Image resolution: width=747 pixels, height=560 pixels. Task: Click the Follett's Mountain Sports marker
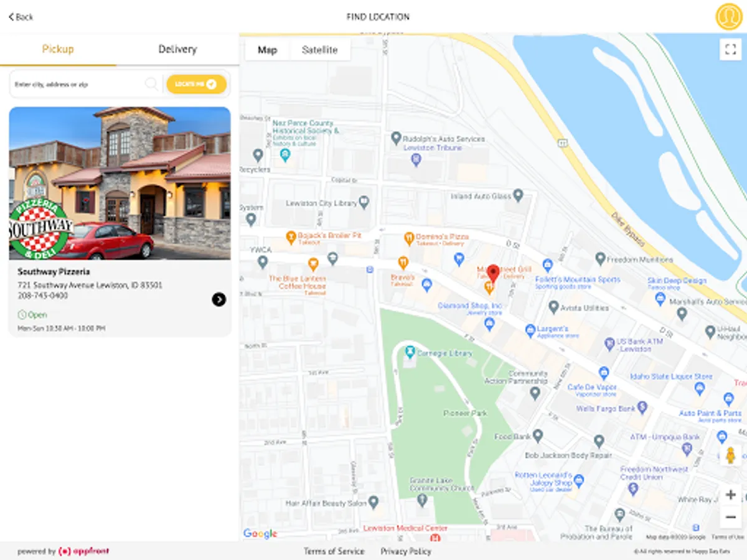click(547, 265)
